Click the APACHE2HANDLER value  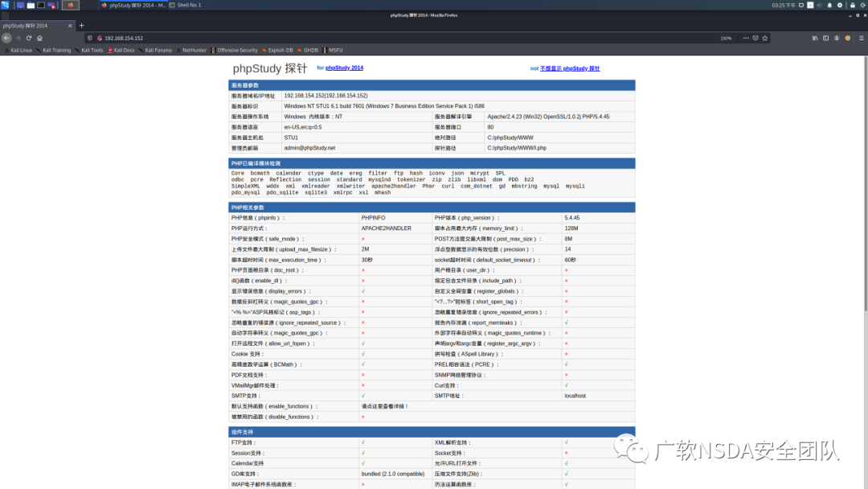(x=387, y=228)
